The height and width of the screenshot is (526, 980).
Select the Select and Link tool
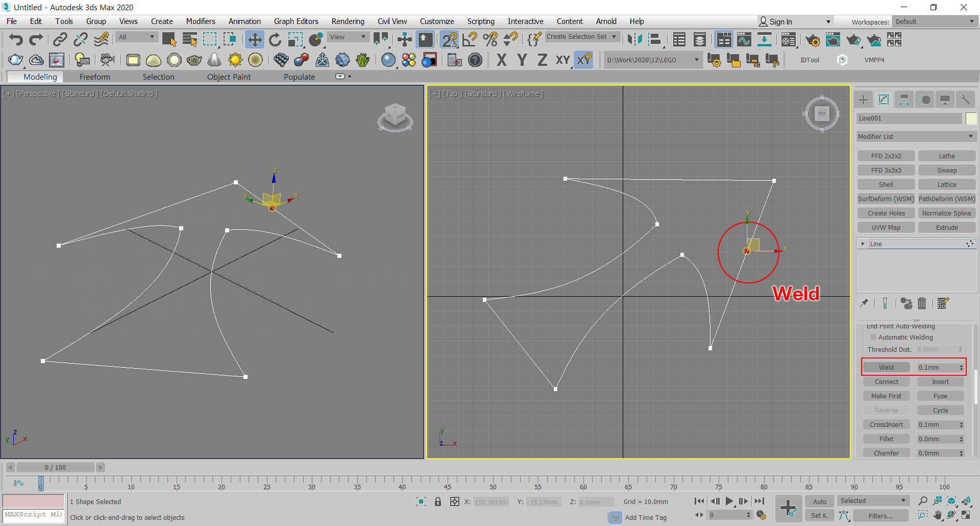click(x=60, y=40)
